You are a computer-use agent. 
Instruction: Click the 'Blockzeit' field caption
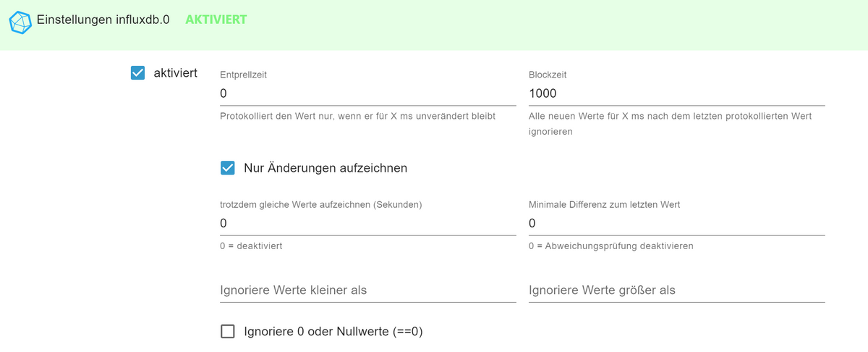(x=548, y=75)
